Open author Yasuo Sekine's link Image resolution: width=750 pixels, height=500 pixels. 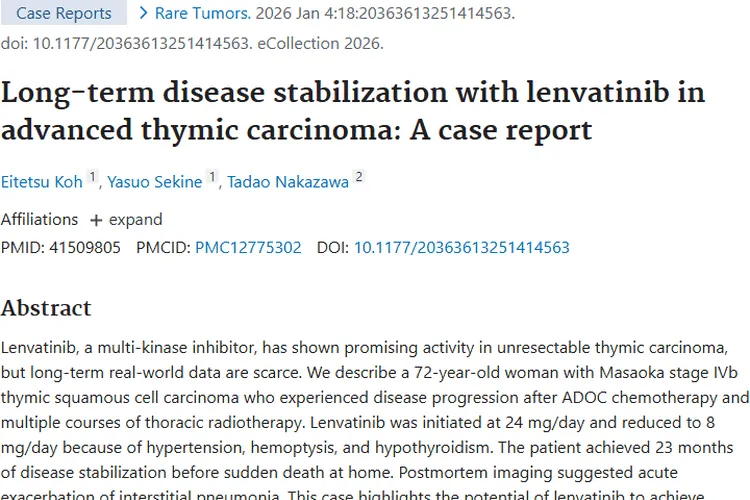tap(155, 181)
